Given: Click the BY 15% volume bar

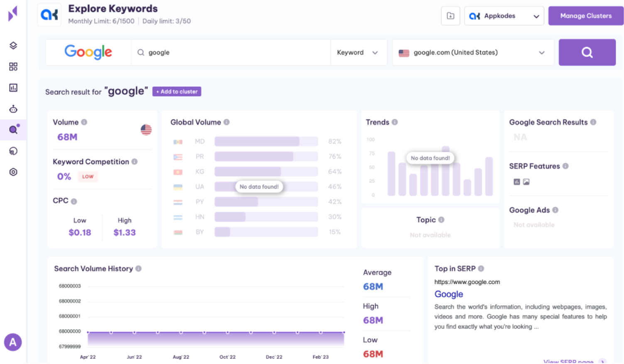Looking at the screenshot, I should [266, 232].
